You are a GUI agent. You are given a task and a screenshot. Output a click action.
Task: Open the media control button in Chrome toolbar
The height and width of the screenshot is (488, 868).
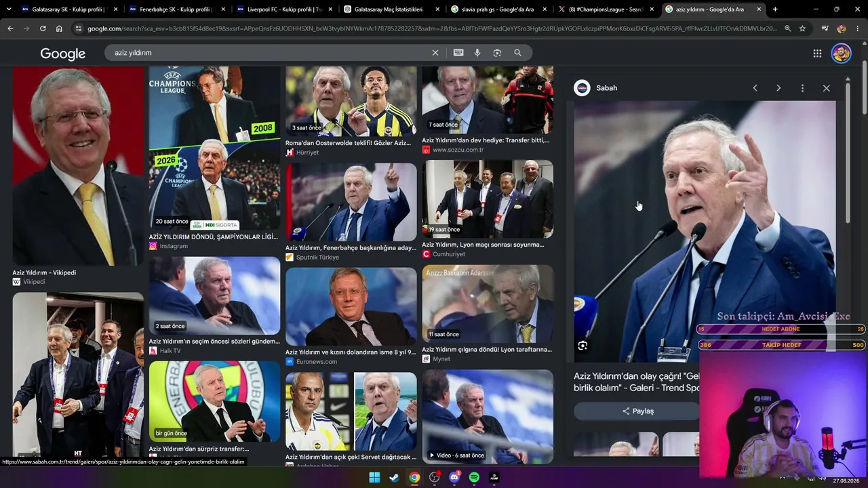tap(825, 28)
